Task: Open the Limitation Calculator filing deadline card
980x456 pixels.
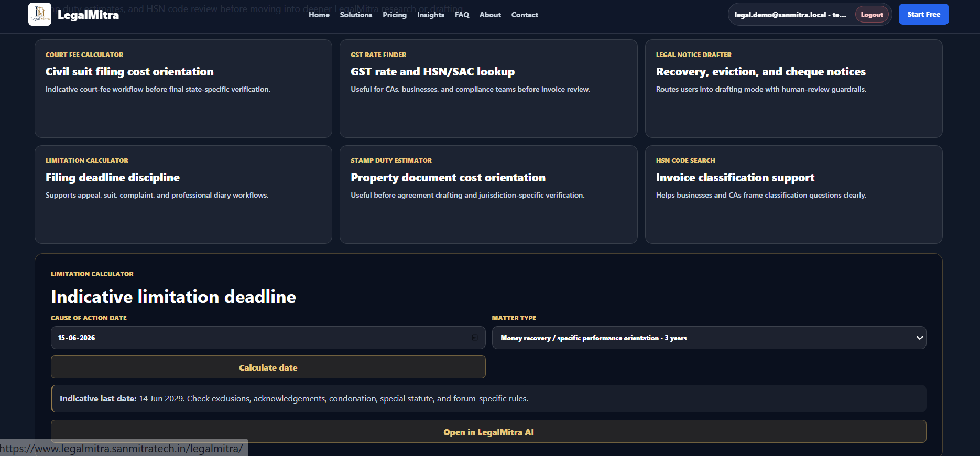Action: click(183, 194)
